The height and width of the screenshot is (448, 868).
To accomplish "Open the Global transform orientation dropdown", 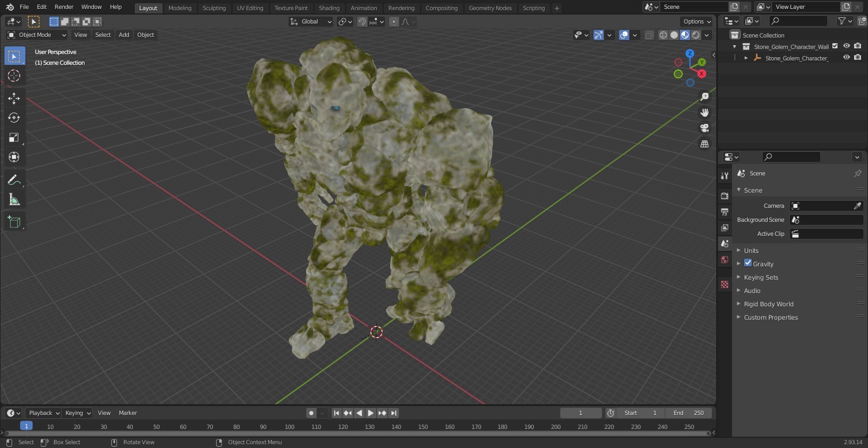I will pos(311,22).
